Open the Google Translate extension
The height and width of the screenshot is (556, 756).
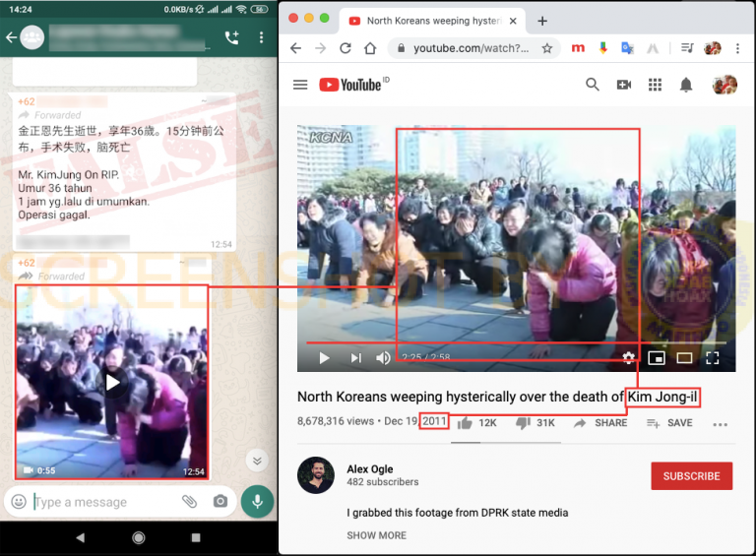pyautogui.click(x=627, y=48)
